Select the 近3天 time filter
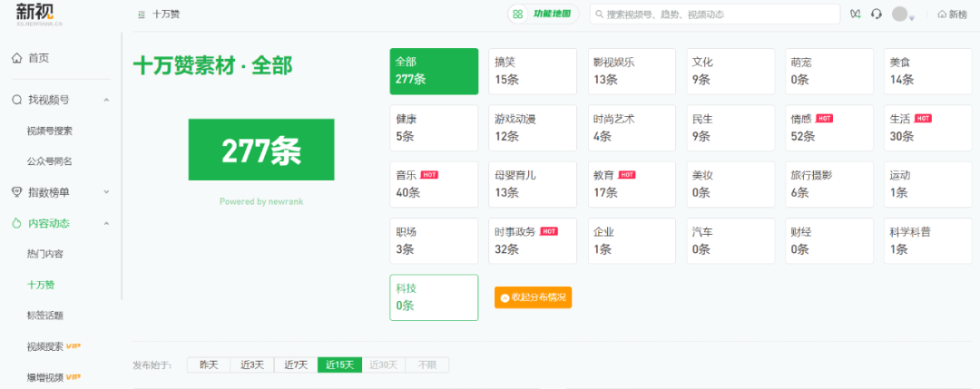This screenshot has width=980, height=389. point(252,365)
